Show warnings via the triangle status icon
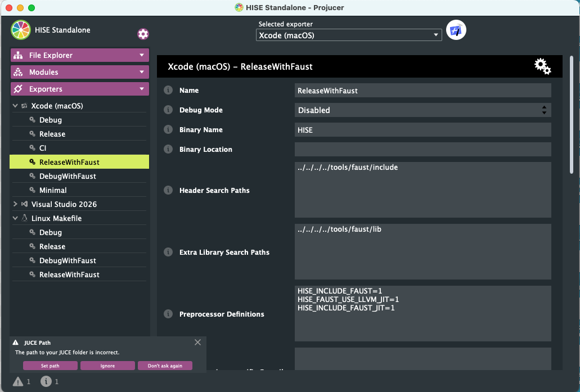Viewport: 580px width, 392px height. pyautogui.click(x=18, y=381)
